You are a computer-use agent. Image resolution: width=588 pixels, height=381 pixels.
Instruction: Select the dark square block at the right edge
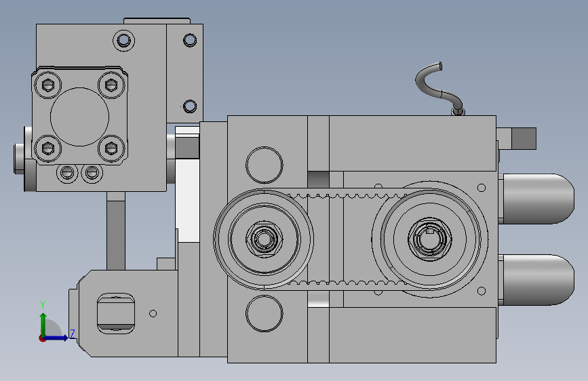click(524, 138)
